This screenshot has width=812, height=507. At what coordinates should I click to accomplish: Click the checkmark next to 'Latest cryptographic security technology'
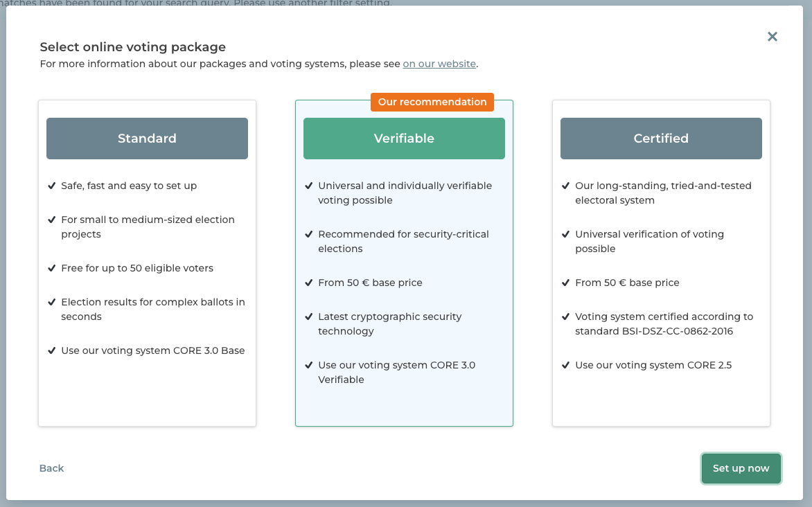[308, 317]
